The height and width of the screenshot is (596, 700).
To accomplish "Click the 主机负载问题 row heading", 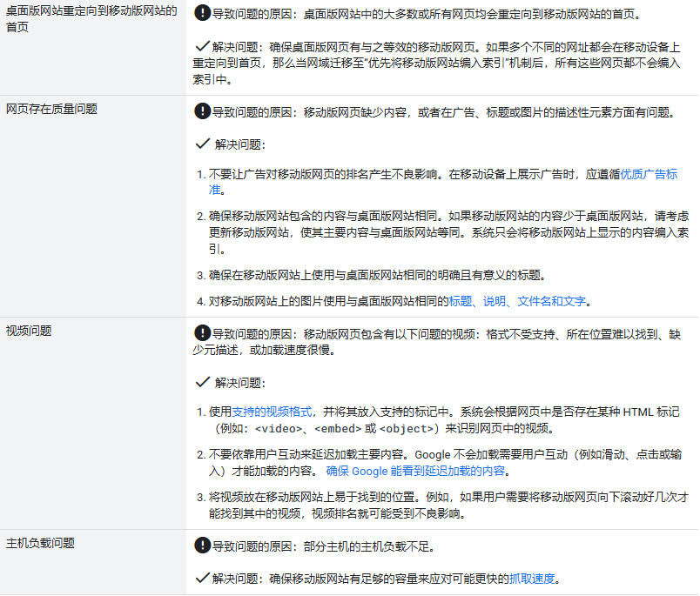I will pos(41,543).
